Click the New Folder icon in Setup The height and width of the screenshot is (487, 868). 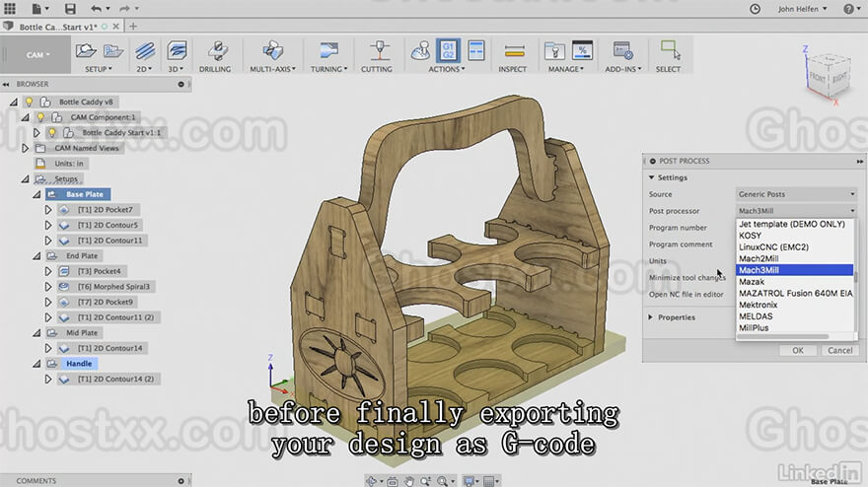(x=112, y=51)
